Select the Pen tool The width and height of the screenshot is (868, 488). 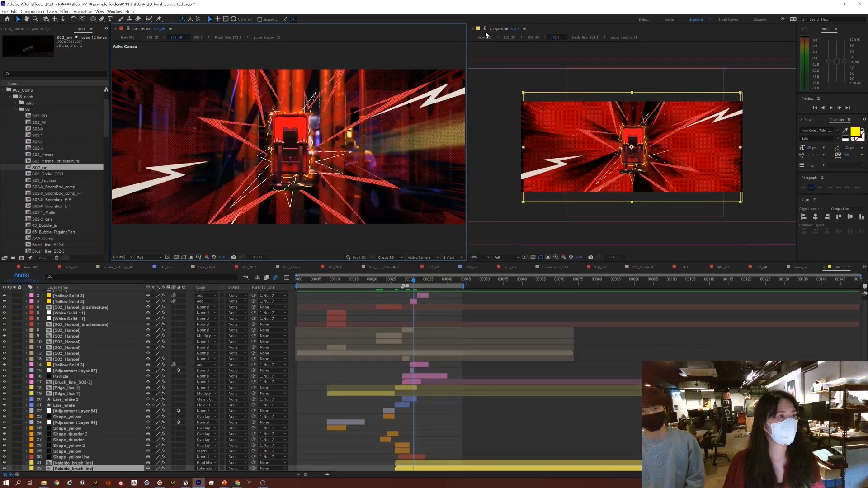pos(101,19)
